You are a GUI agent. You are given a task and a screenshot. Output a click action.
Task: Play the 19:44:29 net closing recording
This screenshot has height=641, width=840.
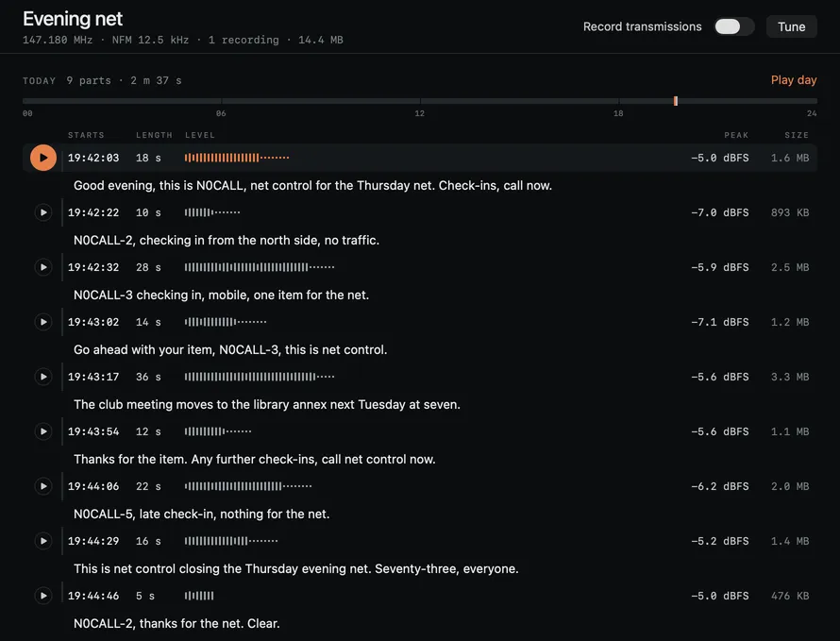click(x=43, y=541)
